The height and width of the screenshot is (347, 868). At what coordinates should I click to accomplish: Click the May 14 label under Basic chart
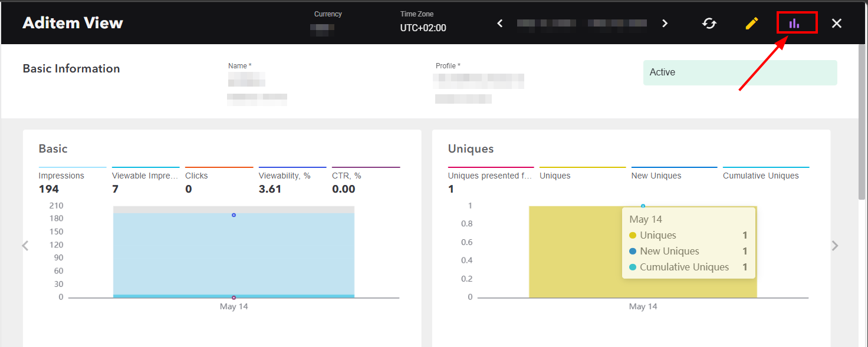[234, 306]
